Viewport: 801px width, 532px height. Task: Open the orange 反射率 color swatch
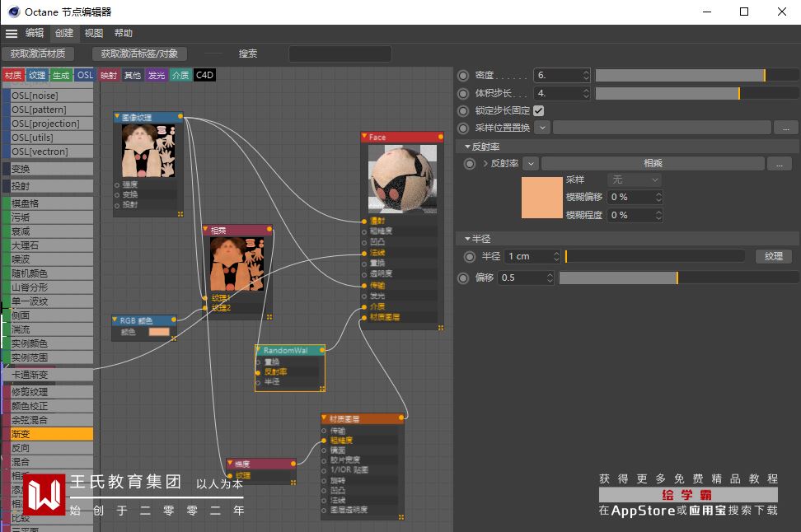coord(542,198)
